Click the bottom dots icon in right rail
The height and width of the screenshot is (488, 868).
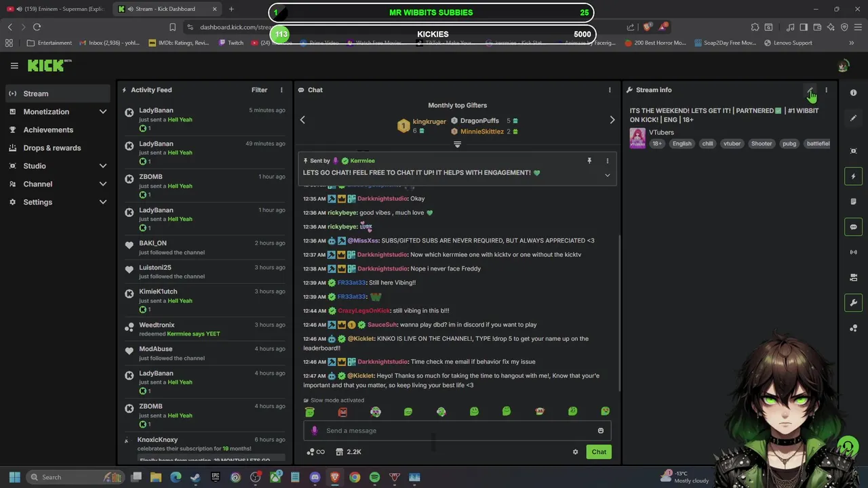(x=854, y=328)
